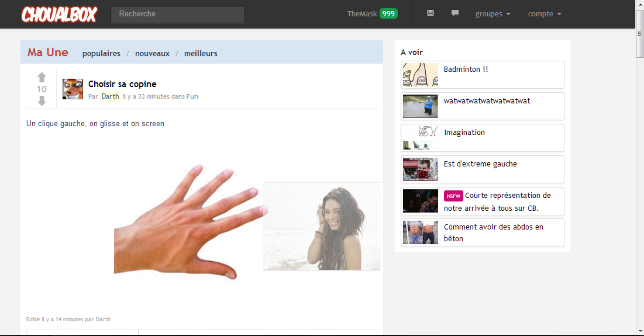Open TheMask user profile link

pyautogui.click(x=362, y=14)
